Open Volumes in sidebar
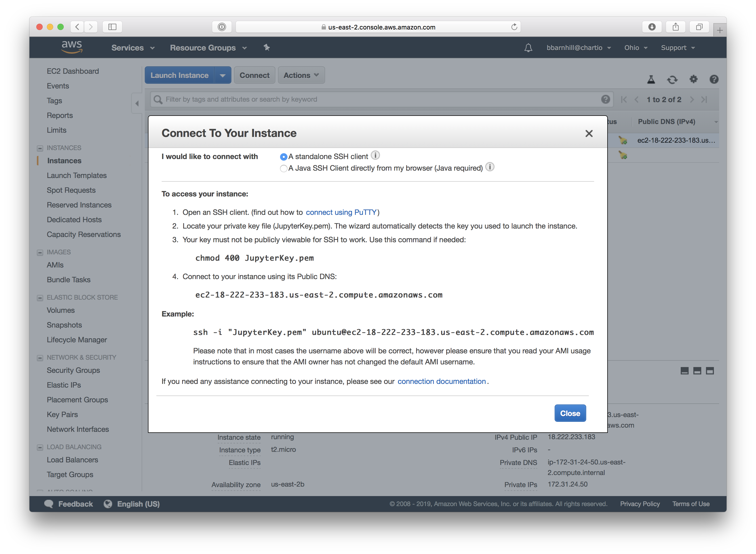The image size is (756, 554). click(x=60, y=310)
